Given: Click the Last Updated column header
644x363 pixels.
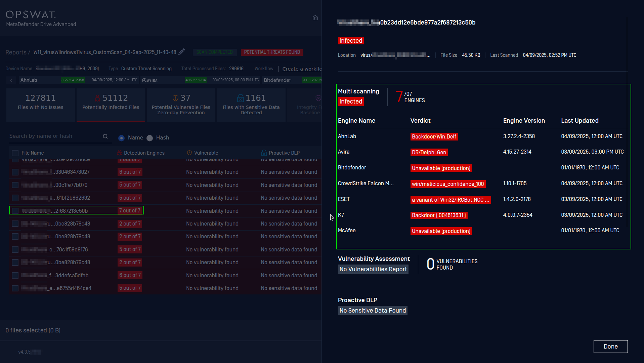Looking at the screenshot, I should (579, 121).
